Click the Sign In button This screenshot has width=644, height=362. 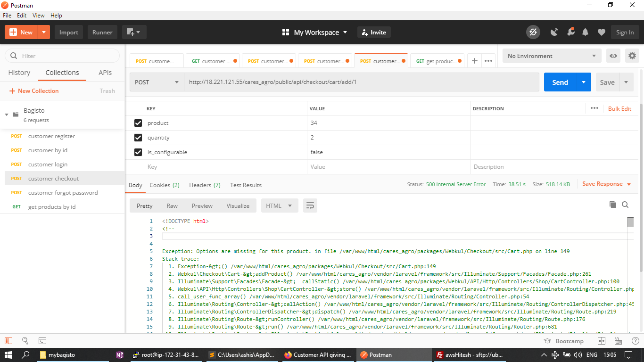pos(625,32)
